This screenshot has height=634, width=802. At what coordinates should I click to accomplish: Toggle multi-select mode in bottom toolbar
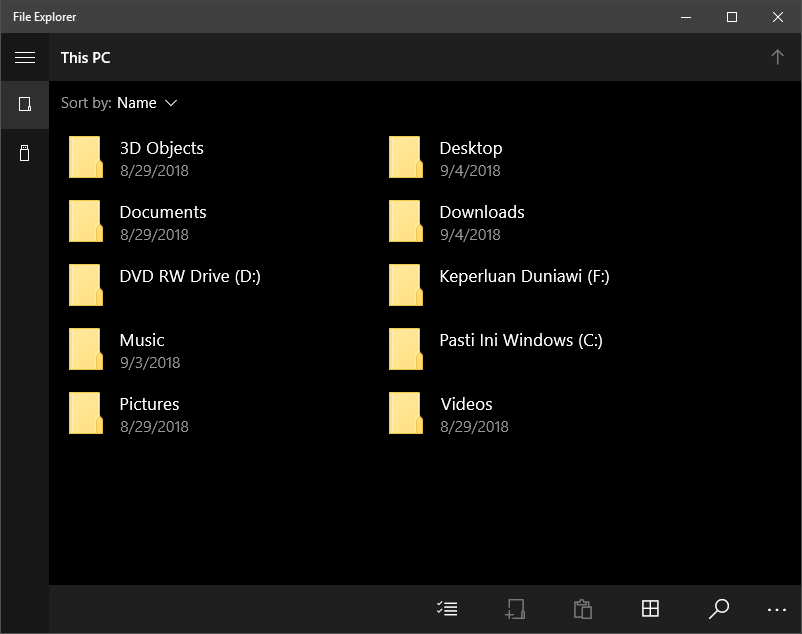(447, 609)
